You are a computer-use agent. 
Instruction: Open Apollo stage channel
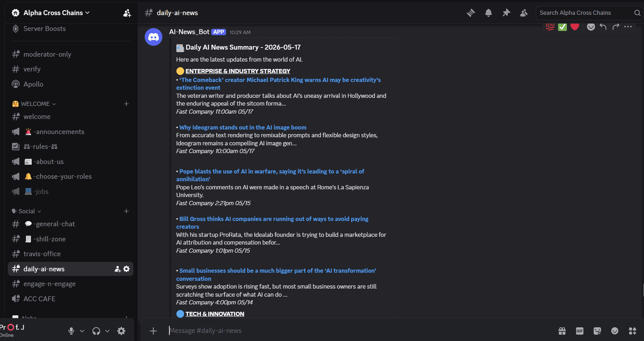pos(70,84)
